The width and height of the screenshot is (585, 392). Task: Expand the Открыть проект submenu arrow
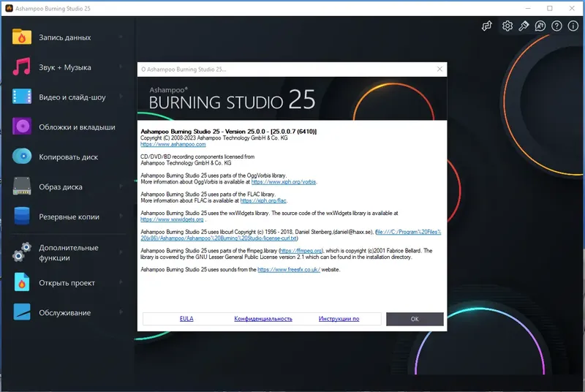(121, 282)
